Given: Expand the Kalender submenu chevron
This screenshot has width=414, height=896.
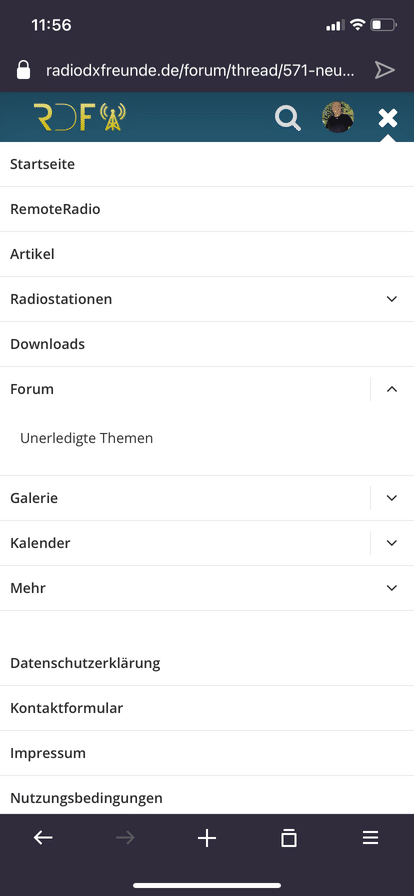Looking at the screenshot, I should point(392,543).
